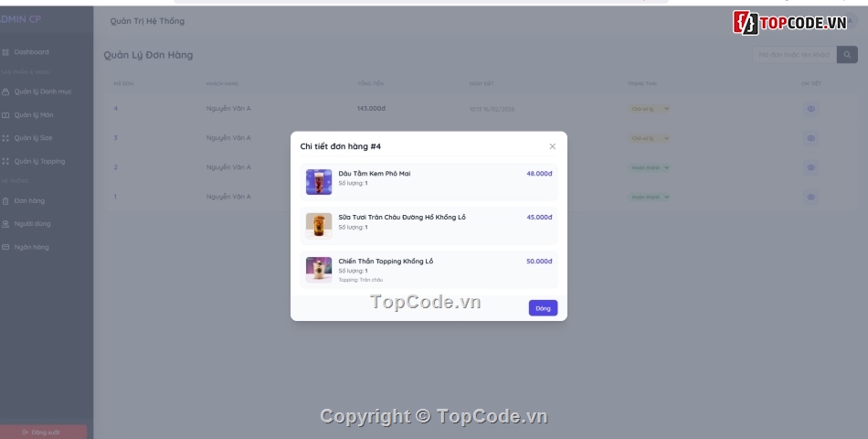Expand the status dropdown for order 2
This screenshot has width=868, height=439.
[650, 167]
